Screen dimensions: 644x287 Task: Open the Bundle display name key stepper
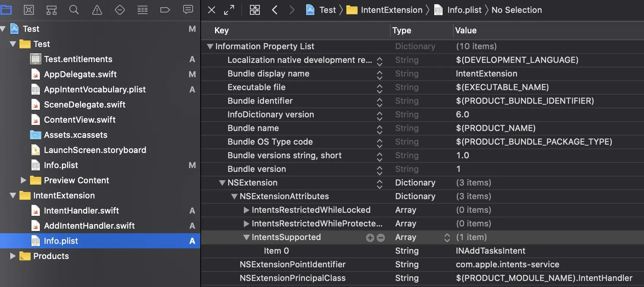[x=379, y=74]
